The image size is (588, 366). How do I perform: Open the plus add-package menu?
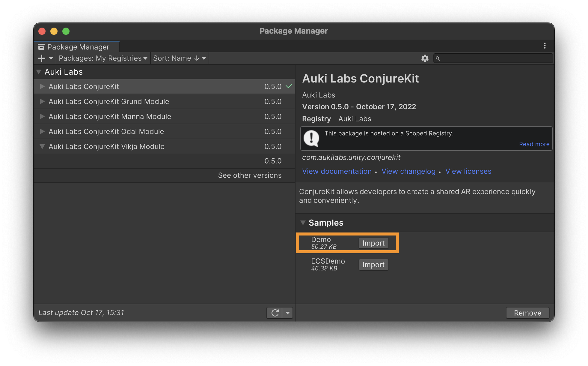[46, 58]
